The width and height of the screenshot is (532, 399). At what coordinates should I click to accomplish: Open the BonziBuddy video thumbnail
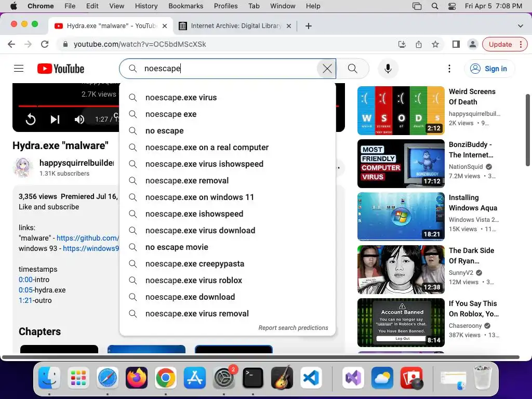pyautogui.click(x=401, y=164)
